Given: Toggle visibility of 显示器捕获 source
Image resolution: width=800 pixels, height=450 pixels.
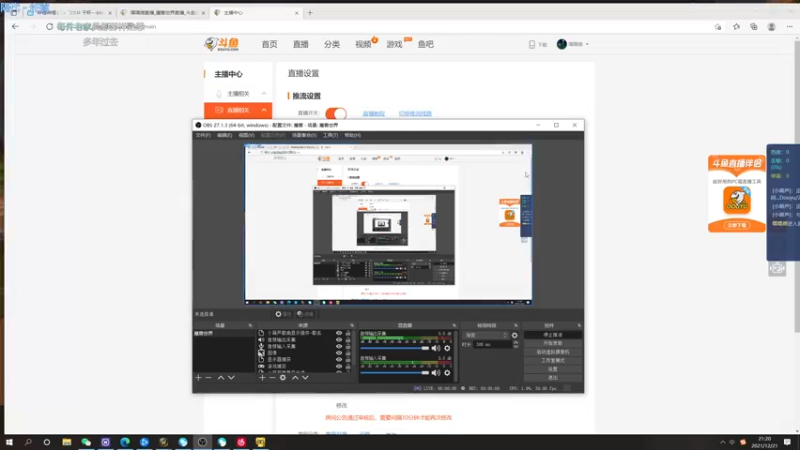Looking at the screenshot, I should click(339, 360).
